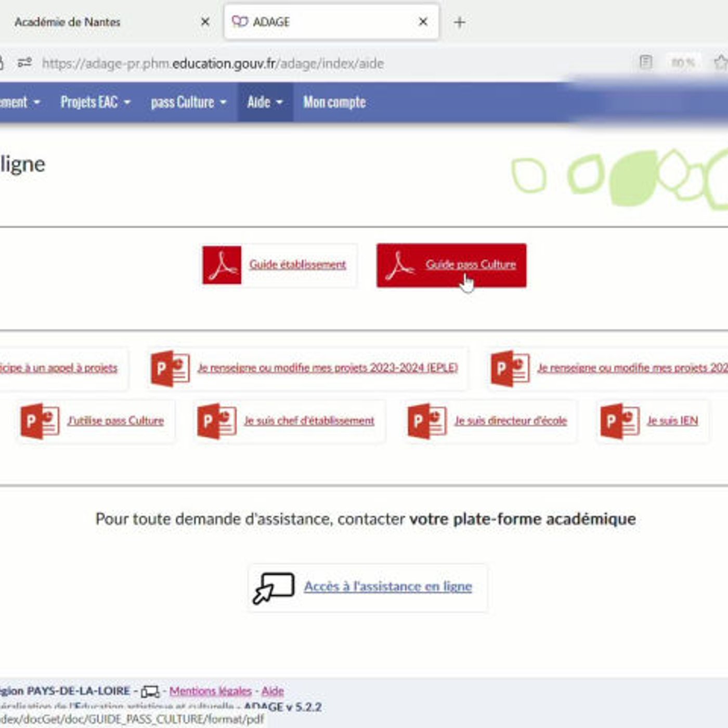
Task: Open the Aide dropdown menu
Action: (265, 102)
